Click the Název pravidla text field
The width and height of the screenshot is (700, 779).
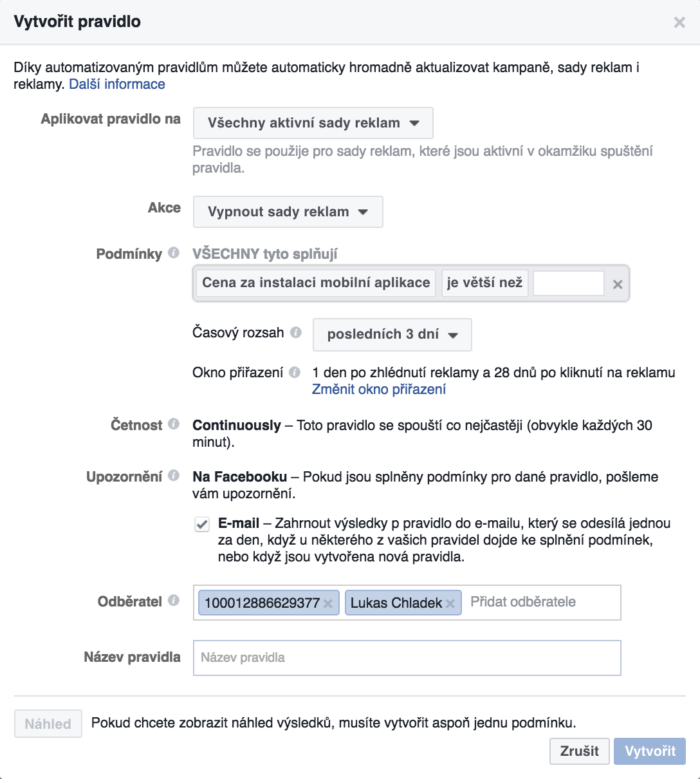coord(407,658)
